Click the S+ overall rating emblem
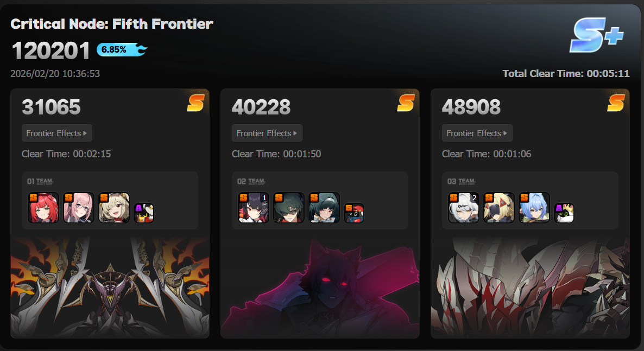 [596, 35]
